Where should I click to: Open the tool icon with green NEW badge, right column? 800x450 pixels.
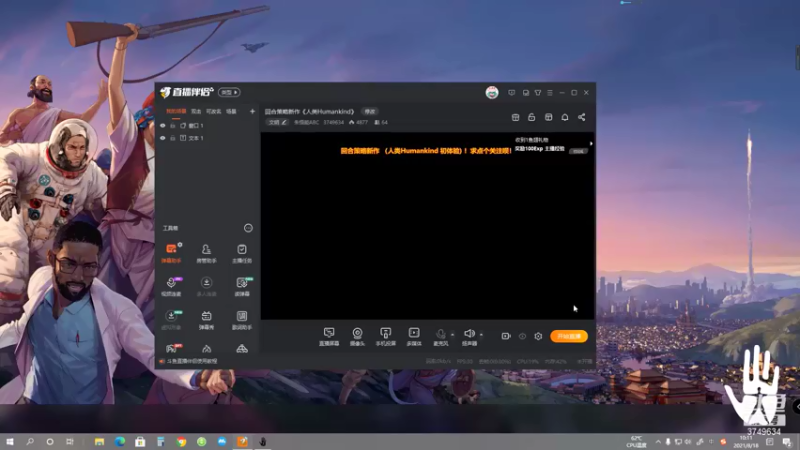[x=242, y=286]
